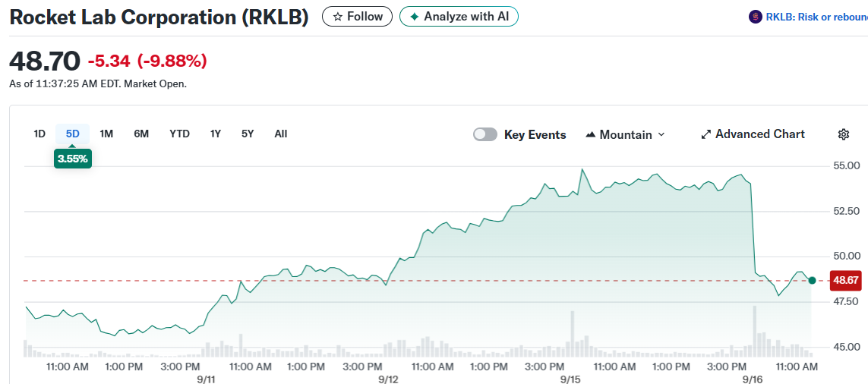Toggle the Key Events switch
Image resolution: width=868 pixels, height=384 pixels.
485,134
